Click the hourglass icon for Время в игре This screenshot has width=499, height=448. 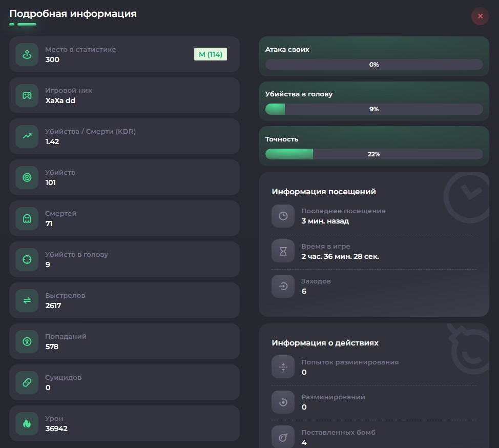(x=283, y=251)
